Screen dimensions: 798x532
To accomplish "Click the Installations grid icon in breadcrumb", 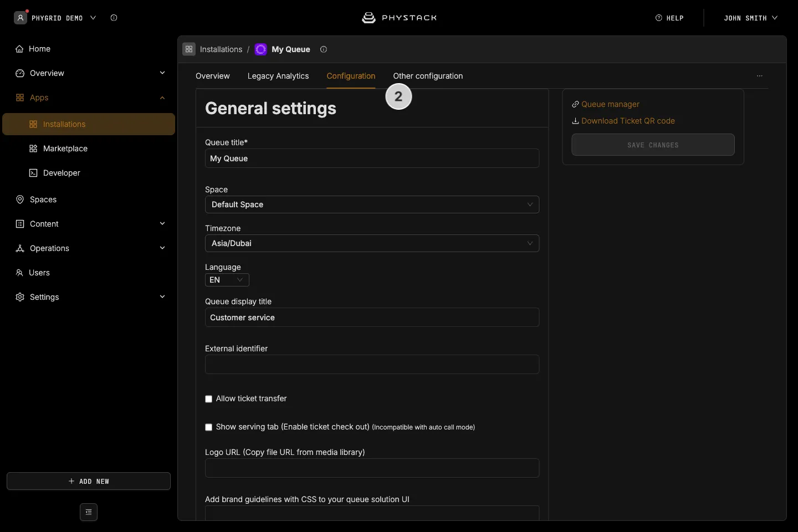I will (189, 49).
